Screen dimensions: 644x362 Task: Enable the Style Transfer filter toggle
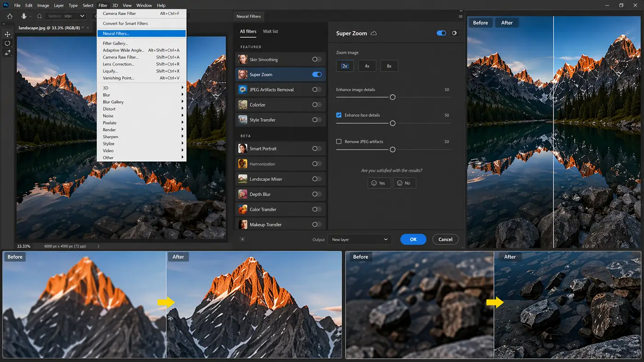point(316,120)
